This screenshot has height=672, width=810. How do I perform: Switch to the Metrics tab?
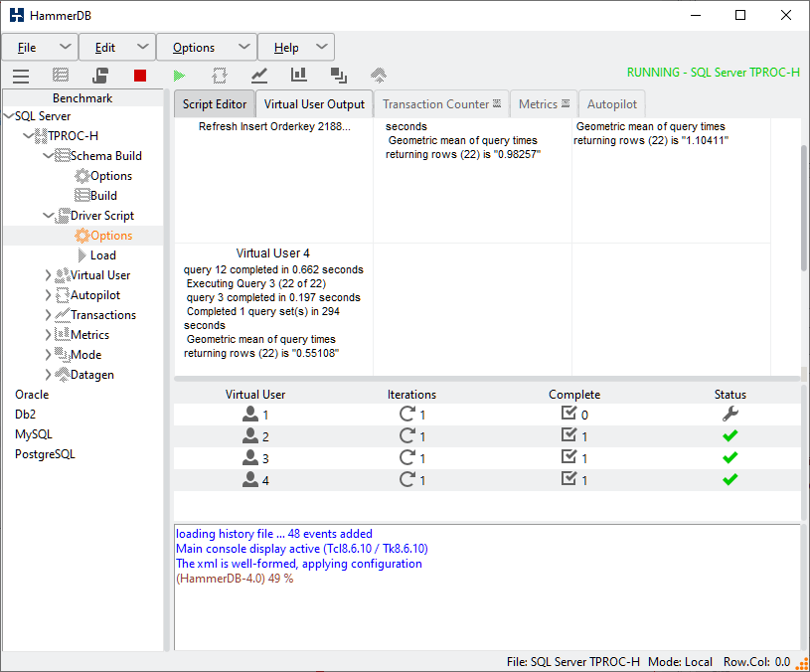(x=544, y=104)
